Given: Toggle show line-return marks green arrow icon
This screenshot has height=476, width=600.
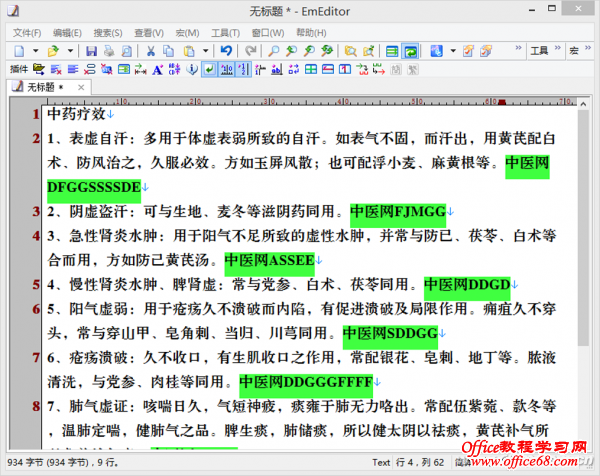Looking at the screenshot, I should tap(209, 70).
